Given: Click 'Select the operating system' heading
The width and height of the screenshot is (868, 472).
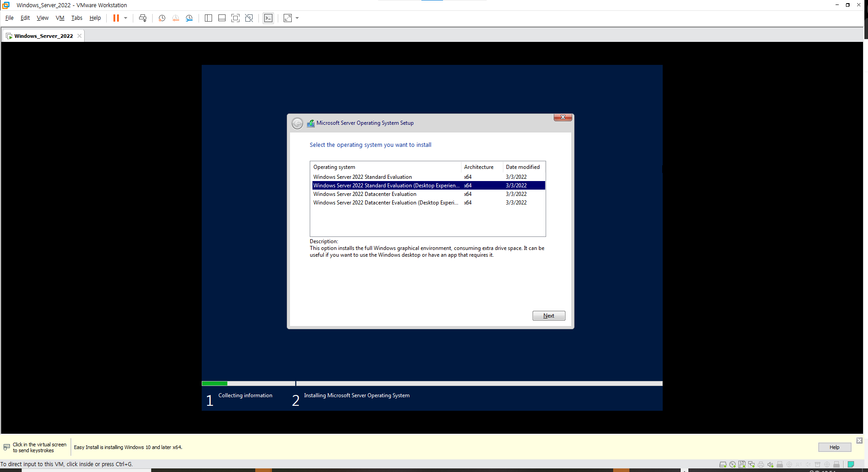Looking at the screenshot, I should (x=371, y=145).
